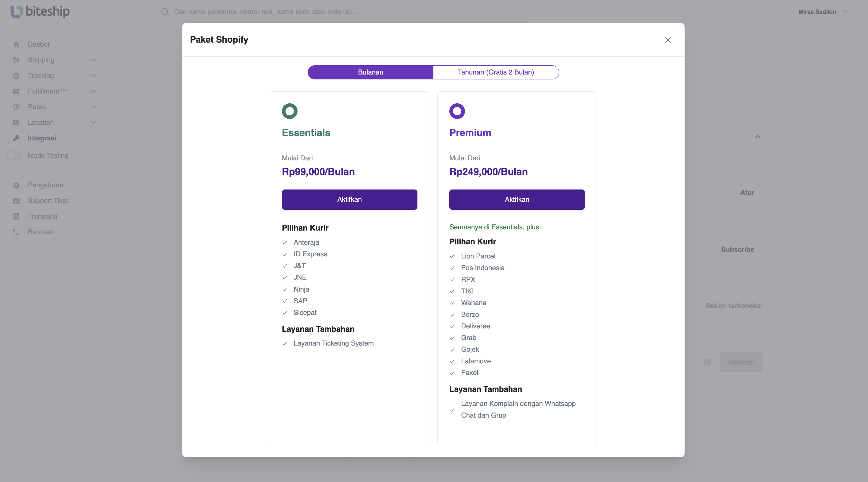The image size is (868, 482).
Task: Open Support Tiket page
Action: coord(48,201)
